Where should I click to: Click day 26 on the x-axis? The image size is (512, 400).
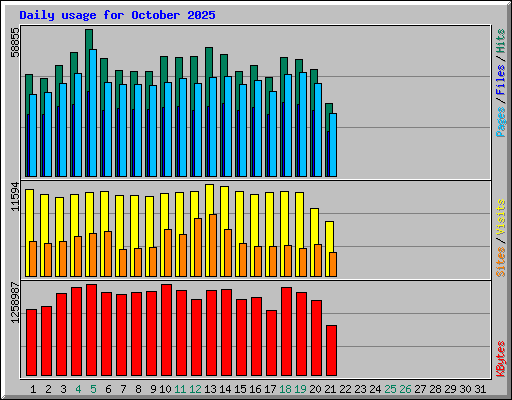pyautogui.click(x=405, y=389)
